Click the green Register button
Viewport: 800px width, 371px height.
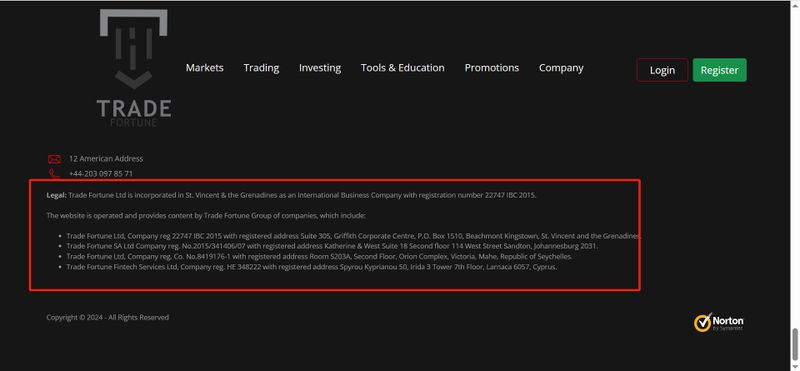point(719,70)
